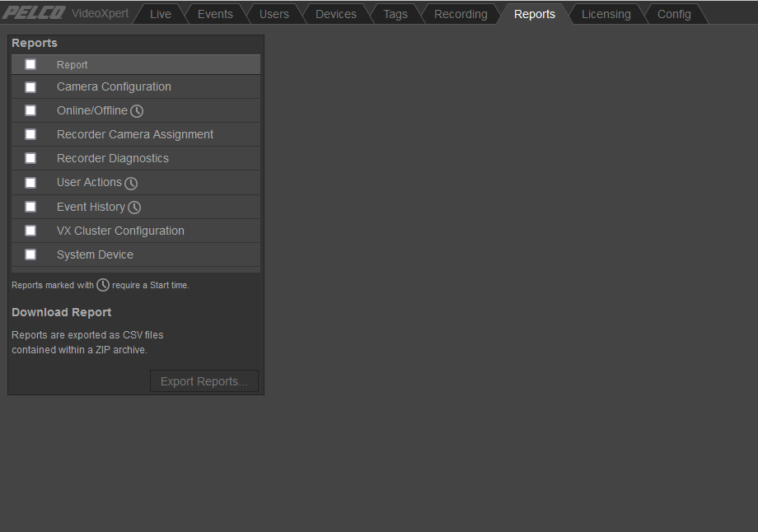Navigate to the Config tab
Viewport: 758px width, 532px height.
pyautogui.click(x=674, y=13)
